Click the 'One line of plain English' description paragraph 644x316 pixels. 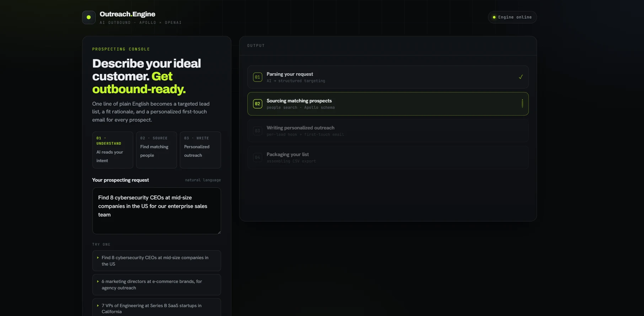pyautogui.click(x=151, y=112)
